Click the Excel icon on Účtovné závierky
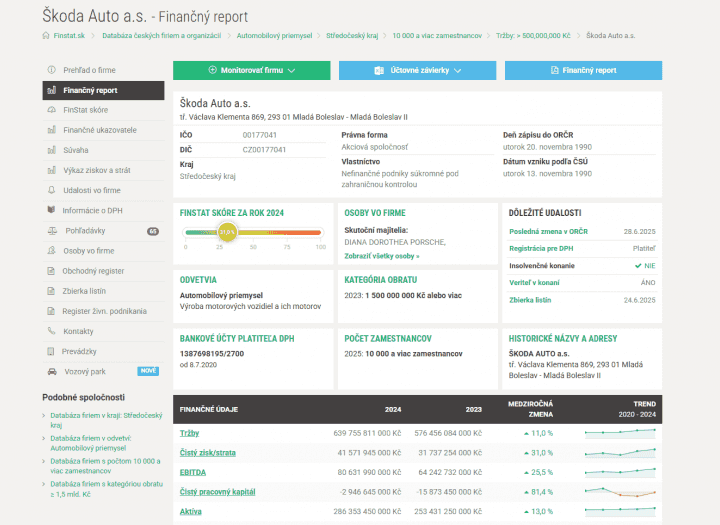This screenshot has height=525, width=720. pos(379,70)
